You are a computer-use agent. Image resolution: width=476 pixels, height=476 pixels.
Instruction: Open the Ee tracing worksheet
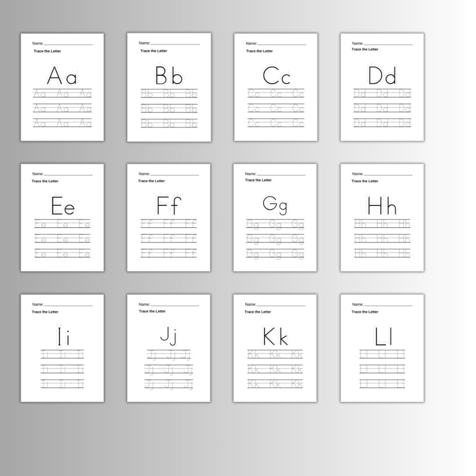(x=63, y=217)
